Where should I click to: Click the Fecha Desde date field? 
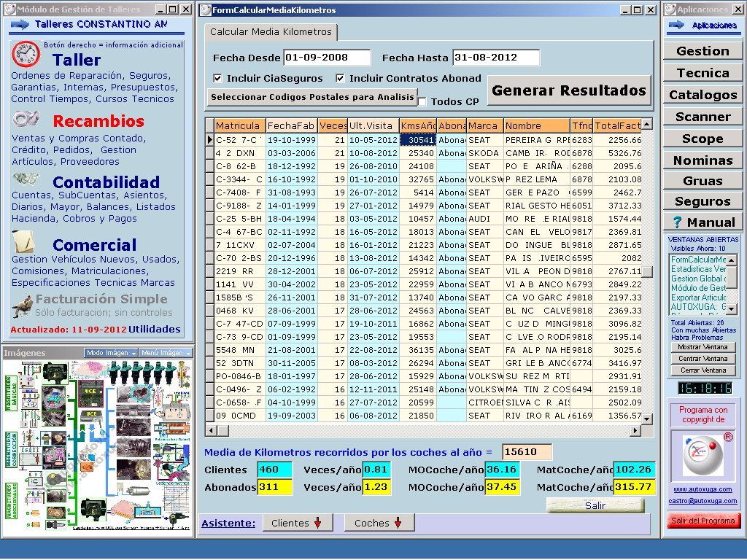click(x=327, y=58)
